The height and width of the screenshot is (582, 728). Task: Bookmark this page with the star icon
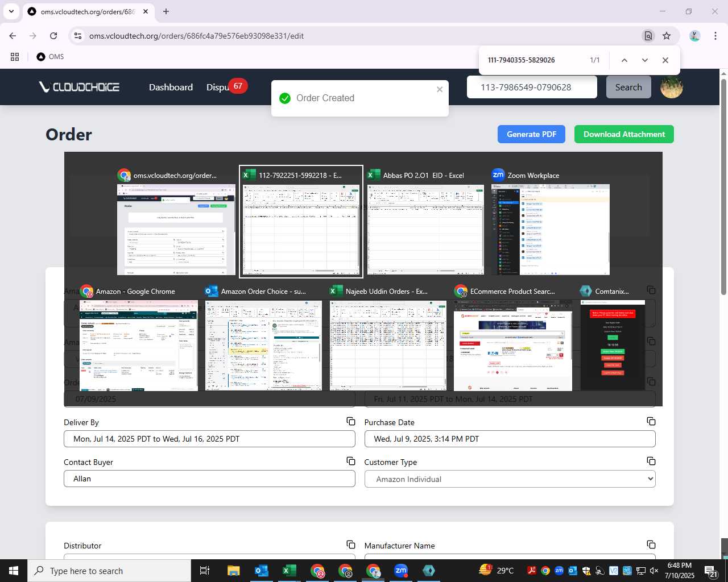(x=667, y=36)
